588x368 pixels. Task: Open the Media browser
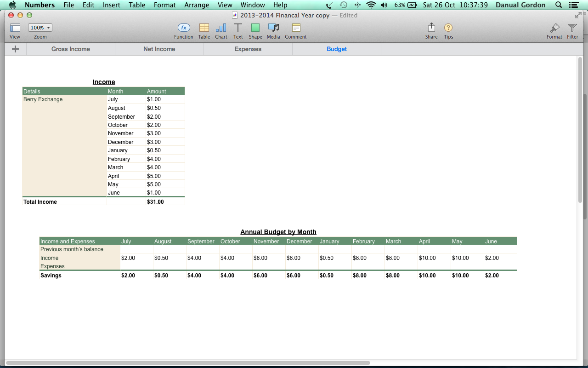(x=273, y=28)
